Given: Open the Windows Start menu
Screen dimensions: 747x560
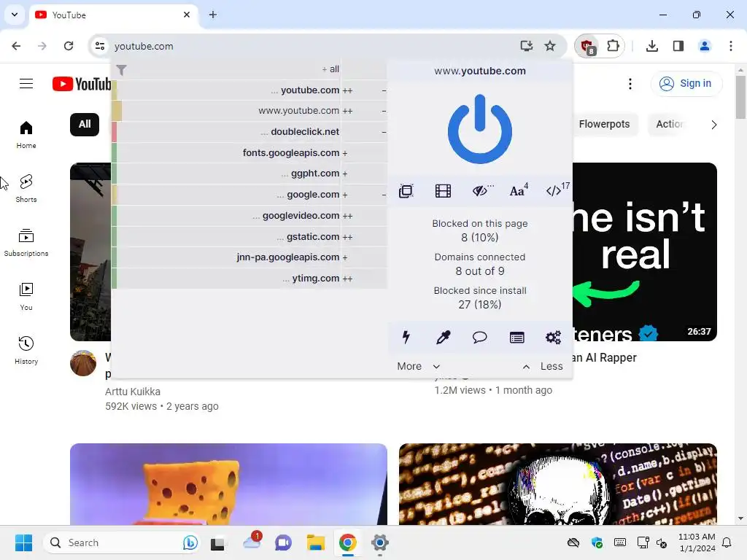Looking at the screenshot, I should pos(23,542).
